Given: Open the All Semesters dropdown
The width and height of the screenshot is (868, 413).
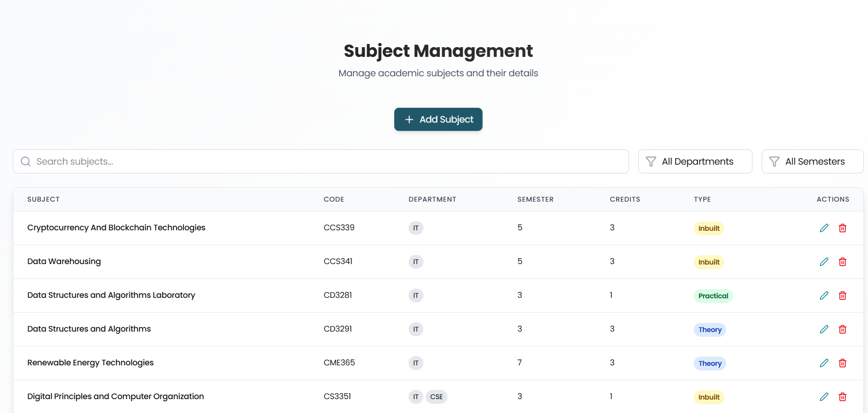Looking at the screenshot, I should (813, 161).
